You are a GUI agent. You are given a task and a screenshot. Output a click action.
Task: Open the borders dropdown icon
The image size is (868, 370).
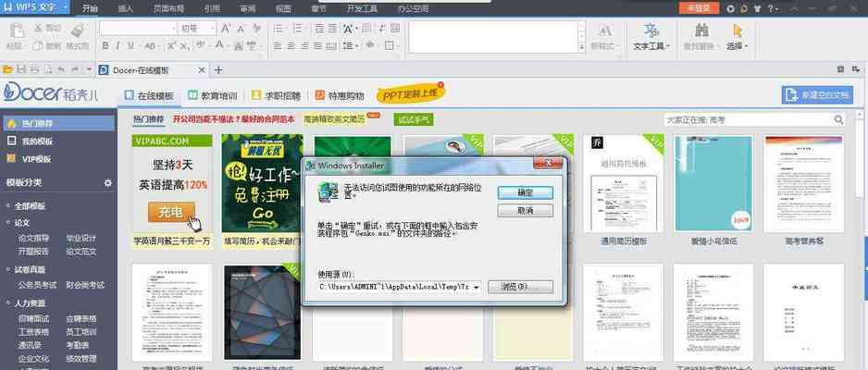391,45
